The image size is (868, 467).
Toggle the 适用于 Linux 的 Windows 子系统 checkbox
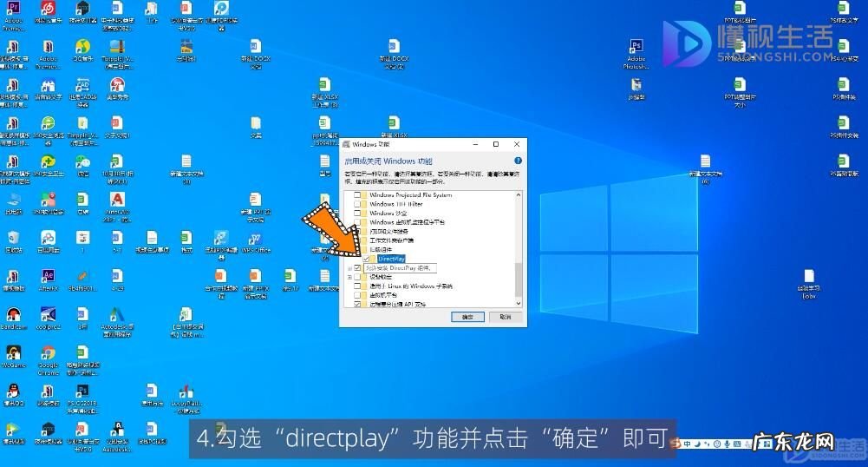point(357,286)
